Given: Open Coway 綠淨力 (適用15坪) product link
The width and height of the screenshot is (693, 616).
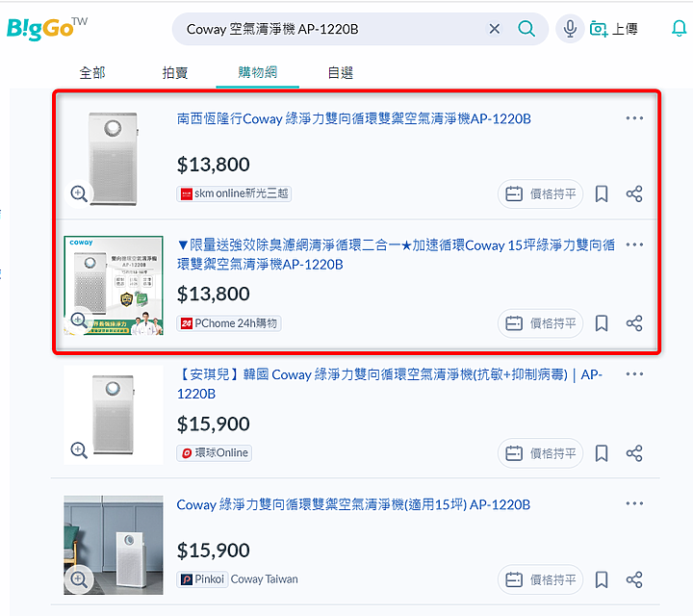Looking at the screenshot, I should [353, 504].
